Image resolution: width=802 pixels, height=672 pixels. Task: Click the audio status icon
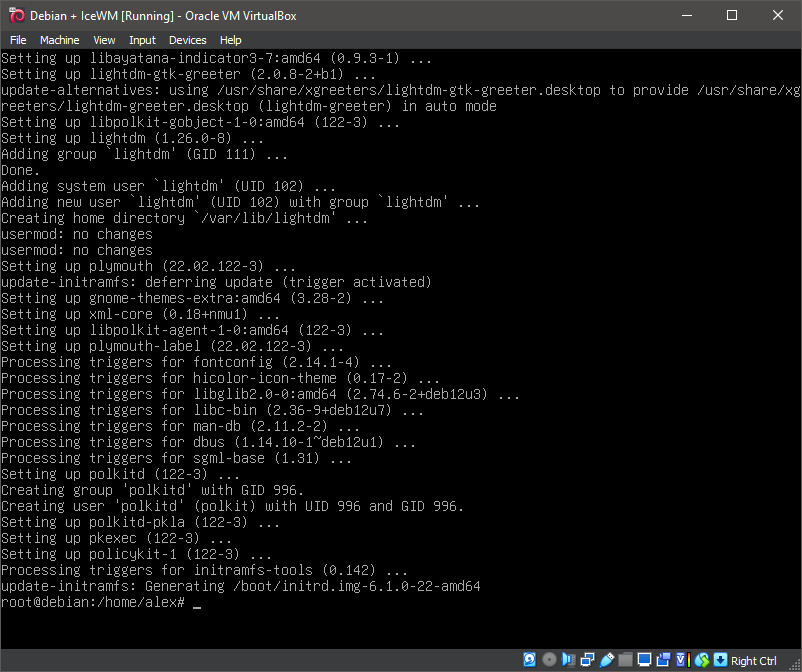[x=569, y=660]
